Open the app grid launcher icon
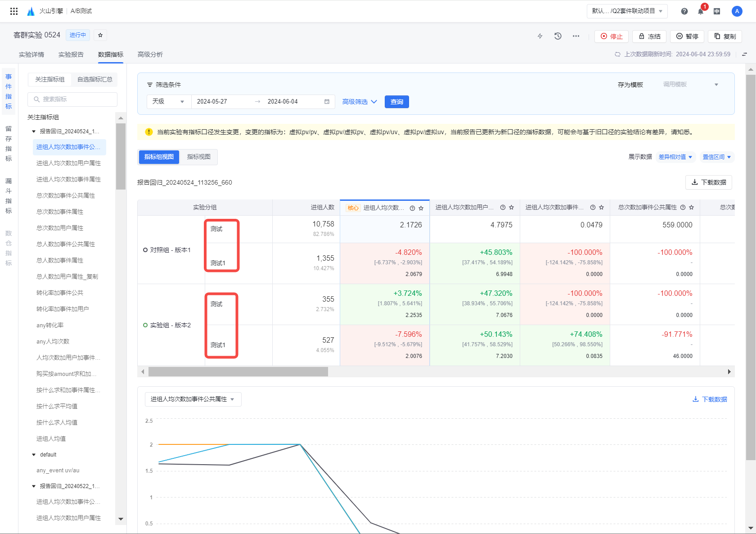Image resolution: width=756 pixels, height=534 pixels. [14, 11]
